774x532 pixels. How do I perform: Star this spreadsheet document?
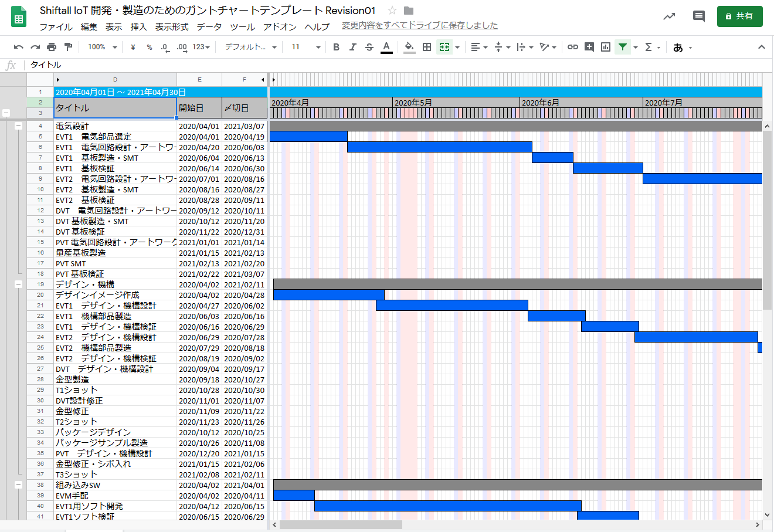(x=392, y=11)
